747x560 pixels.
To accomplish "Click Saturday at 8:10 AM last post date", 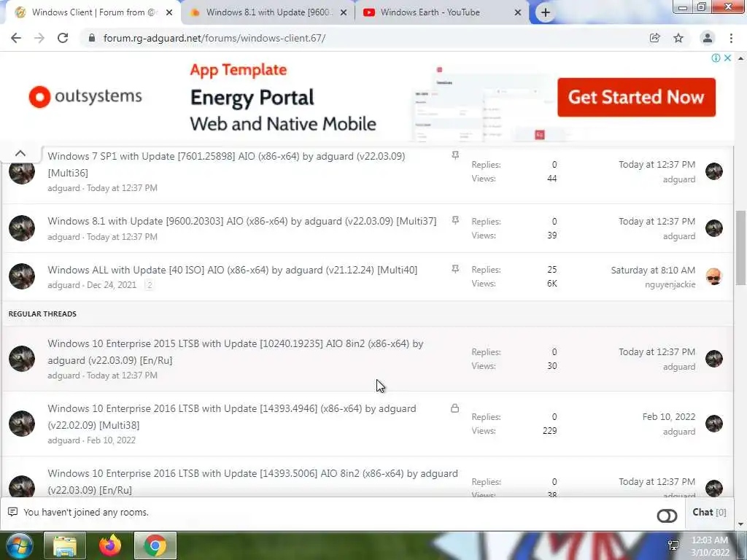I will click(x=653, y=270).
